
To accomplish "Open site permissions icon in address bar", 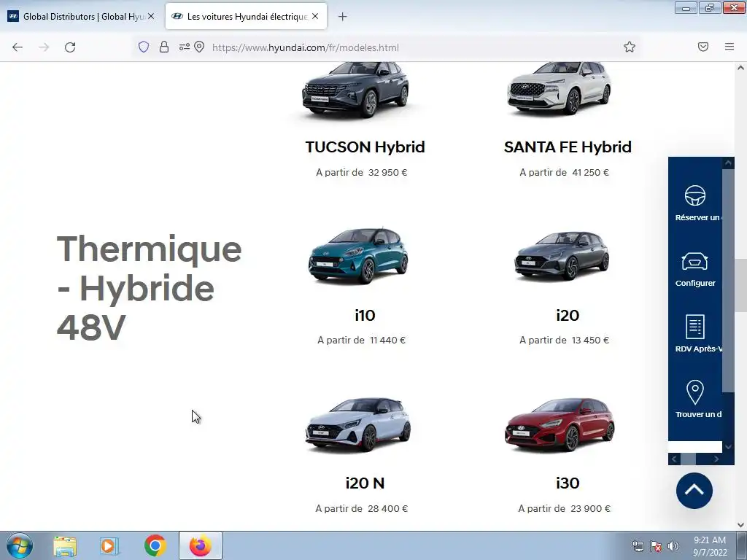I will [185, 47].
